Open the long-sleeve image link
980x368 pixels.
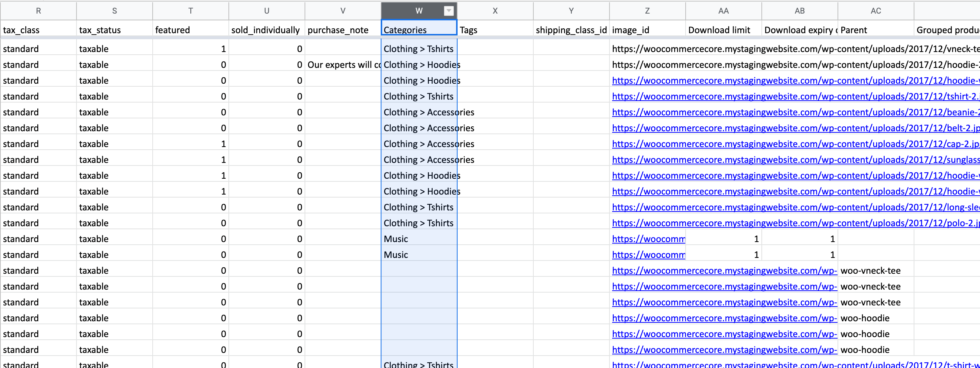coord(795,207)
